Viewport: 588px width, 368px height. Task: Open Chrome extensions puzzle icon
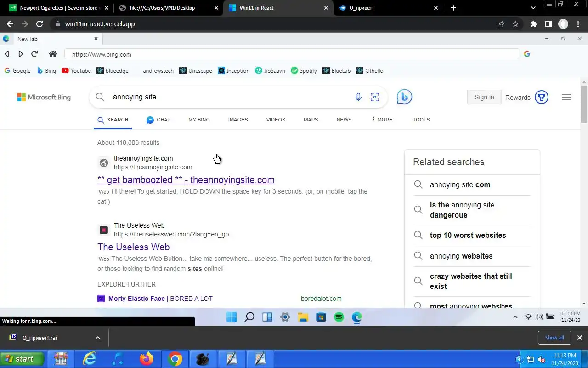(x=533, y=24)
